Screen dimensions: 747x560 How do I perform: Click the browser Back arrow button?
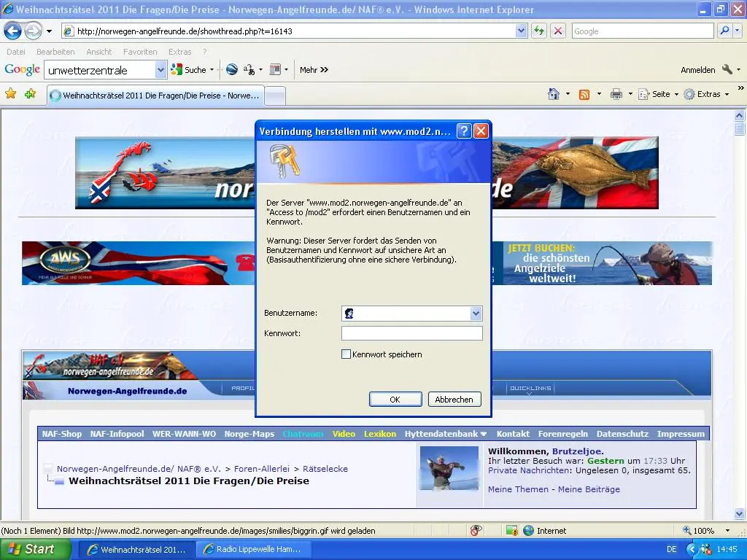pos(12,31)
